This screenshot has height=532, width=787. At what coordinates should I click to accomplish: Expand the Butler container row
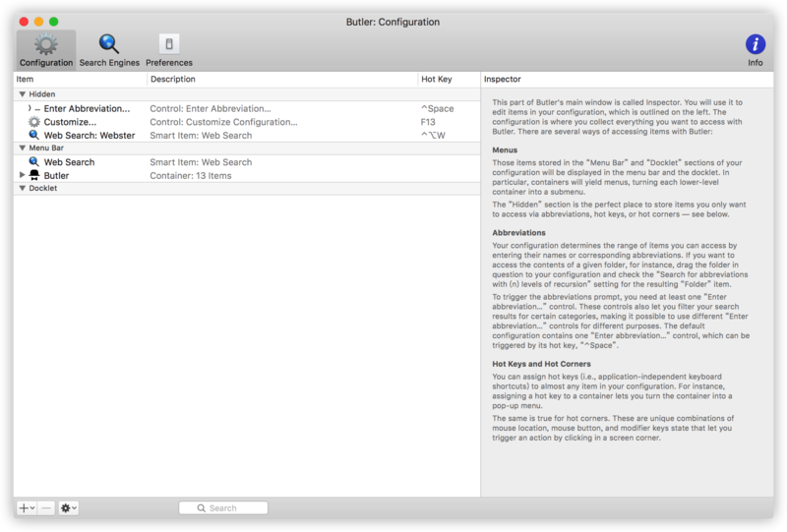coord(22,175)
